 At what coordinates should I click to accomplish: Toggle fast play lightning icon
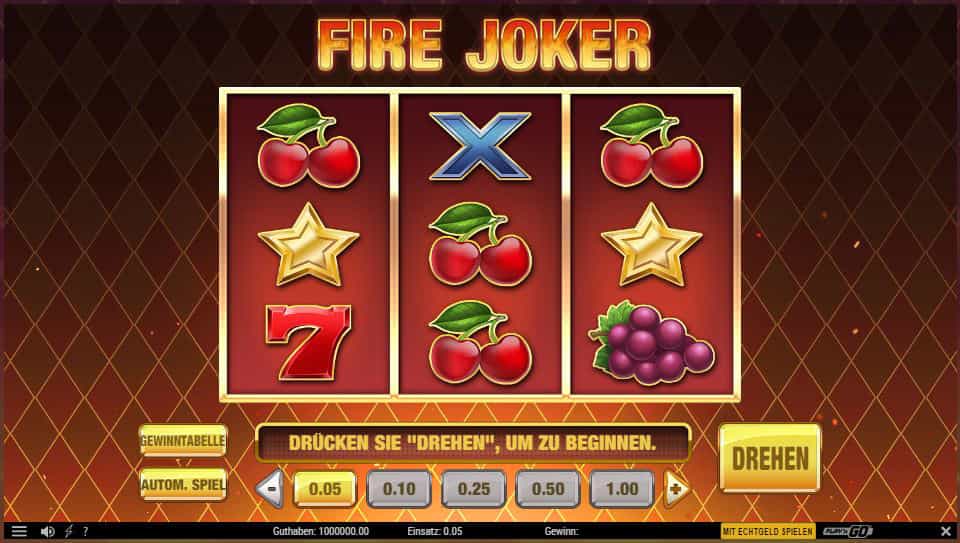(69, 531)
